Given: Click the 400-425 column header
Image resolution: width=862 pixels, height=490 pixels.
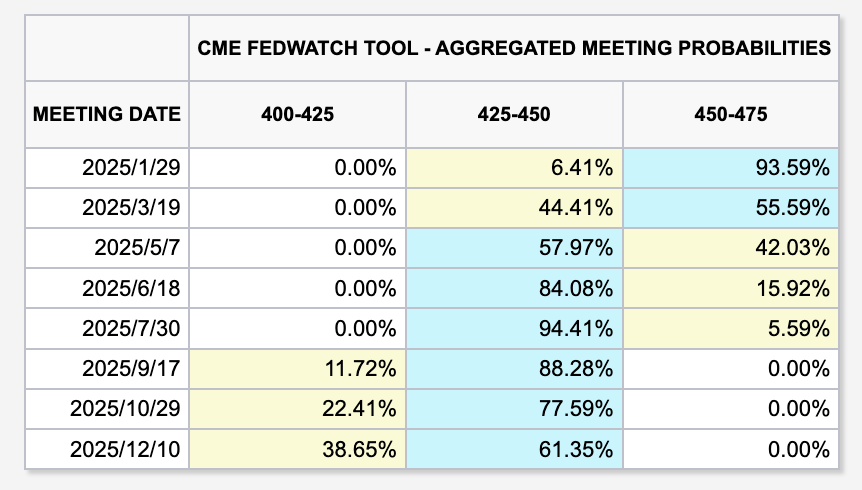Looking at the screenshot, I should (297, 114).
